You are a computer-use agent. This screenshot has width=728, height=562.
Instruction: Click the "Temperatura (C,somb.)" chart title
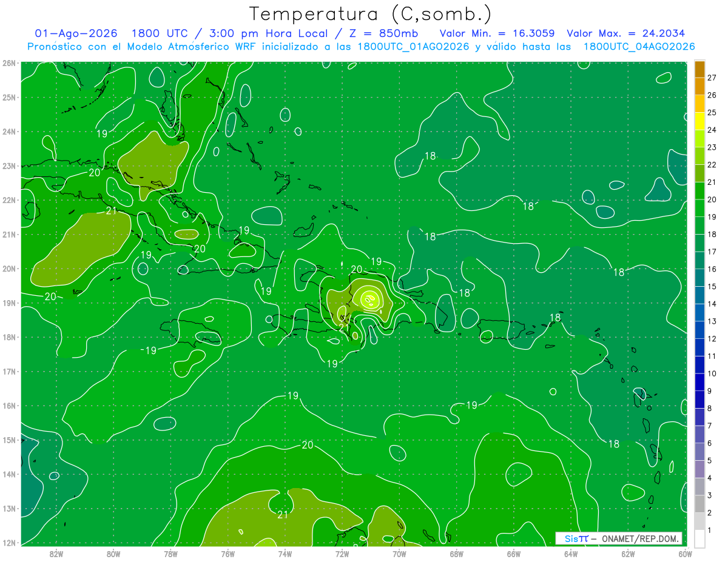pyautogui.click(x=371, y=15)
